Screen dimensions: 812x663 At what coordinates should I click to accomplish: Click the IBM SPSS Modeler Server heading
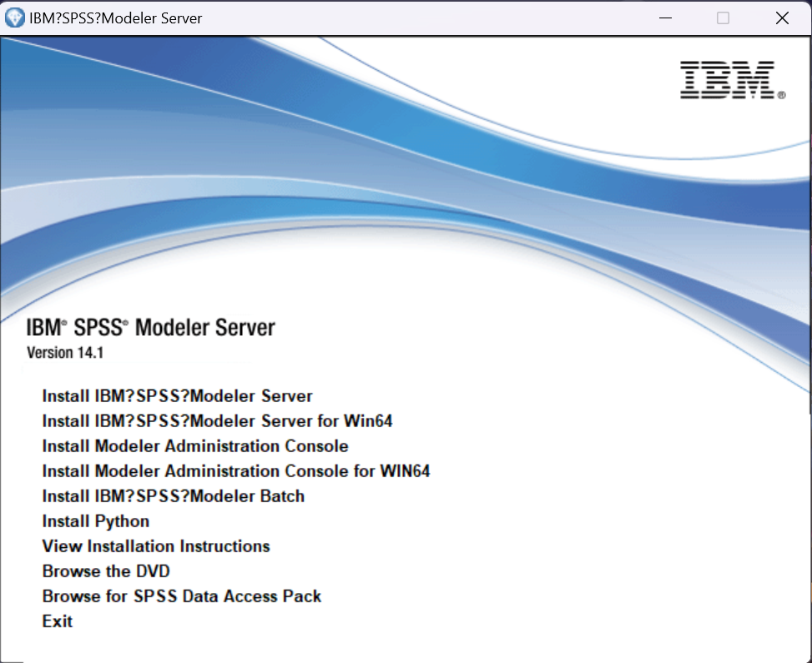[x=151, y=327]
